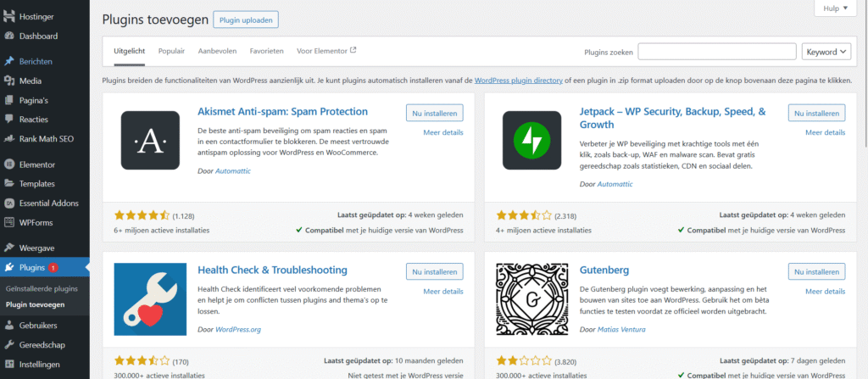Screen dimensions: 868x379
Task: Click the Instellingen sliders icon
Action: [x=9, y=364]
